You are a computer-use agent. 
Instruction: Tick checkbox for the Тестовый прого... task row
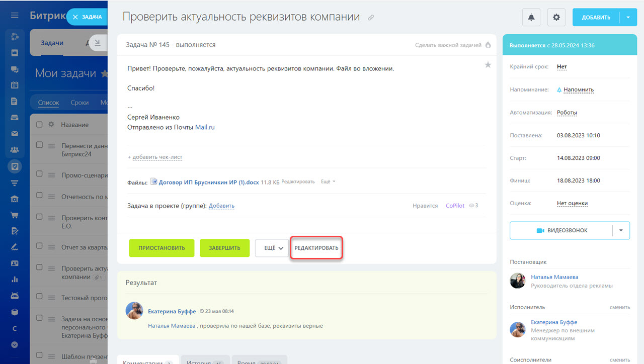tap(40, 296)
